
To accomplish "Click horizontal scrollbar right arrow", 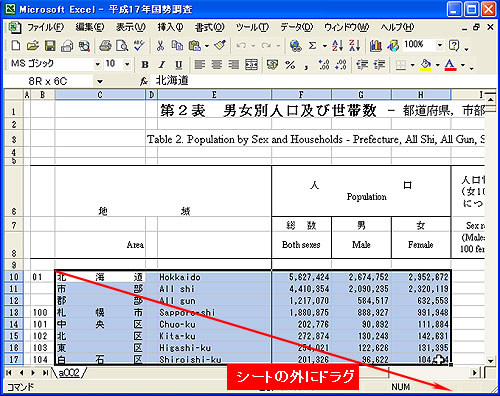I will [x=475, y=372].
